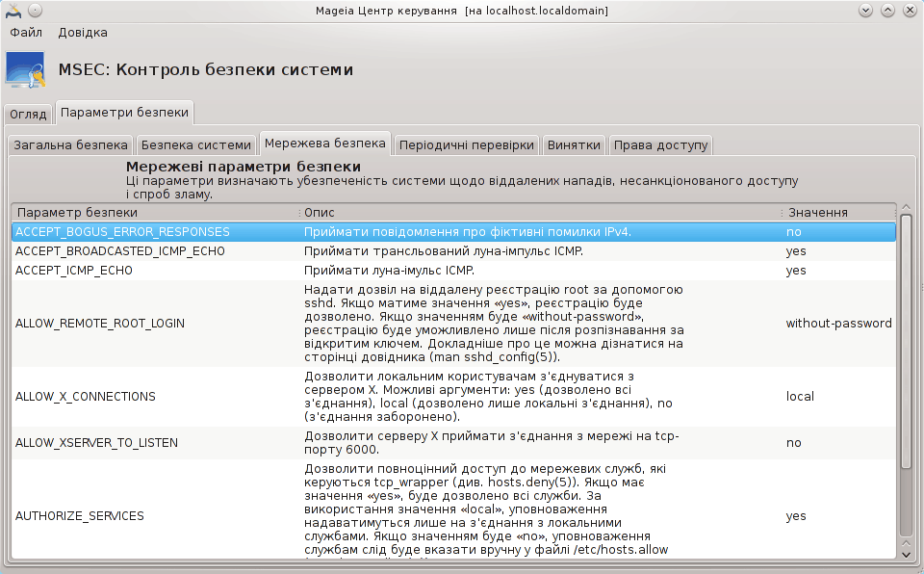This screenshot has width=924, height=574.
Task: Sort by the Параметр безпеки column header
Action: [155, 213]
